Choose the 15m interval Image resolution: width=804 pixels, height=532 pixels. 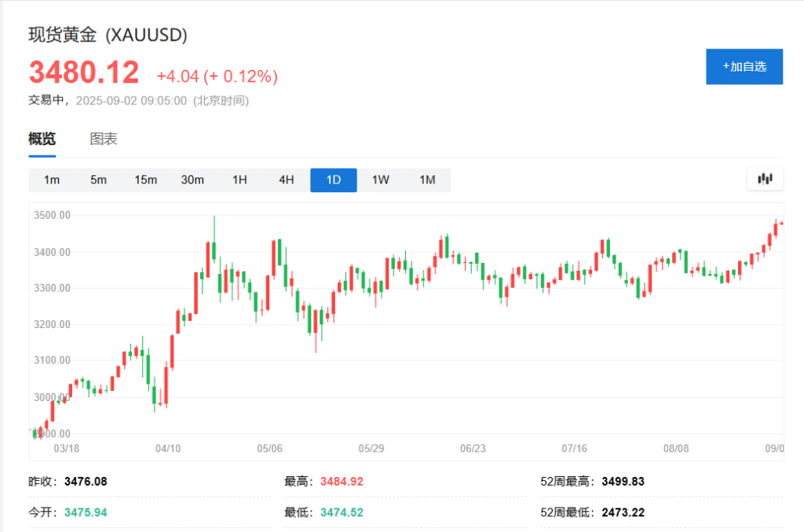coord(145,180)
